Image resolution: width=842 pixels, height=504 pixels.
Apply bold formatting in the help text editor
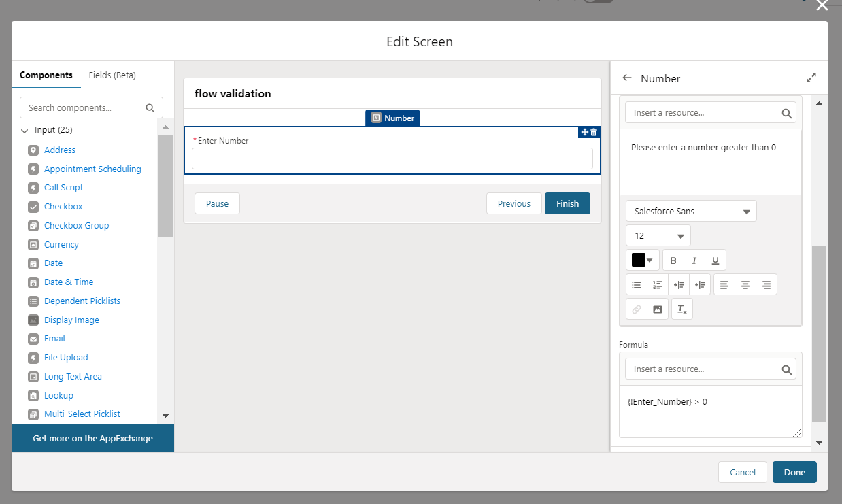(673, 260)
